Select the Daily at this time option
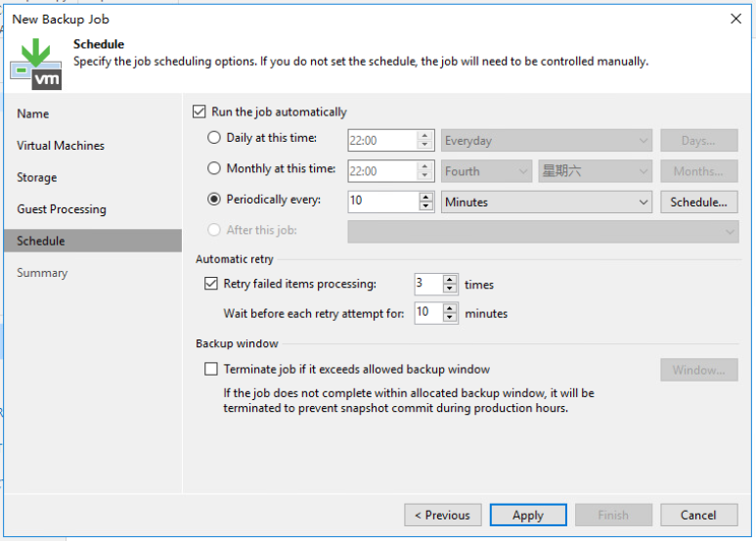The image size is (756, 541). point(214,138)
